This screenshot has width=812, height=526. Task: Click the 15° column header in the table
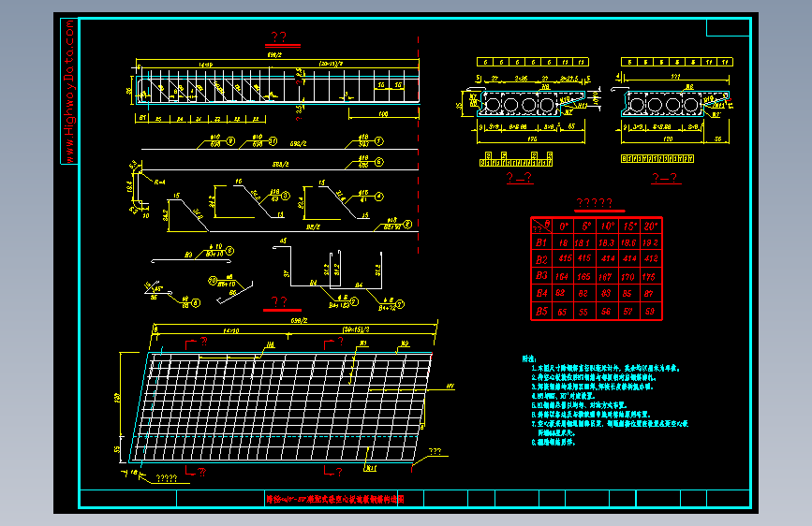629,226
